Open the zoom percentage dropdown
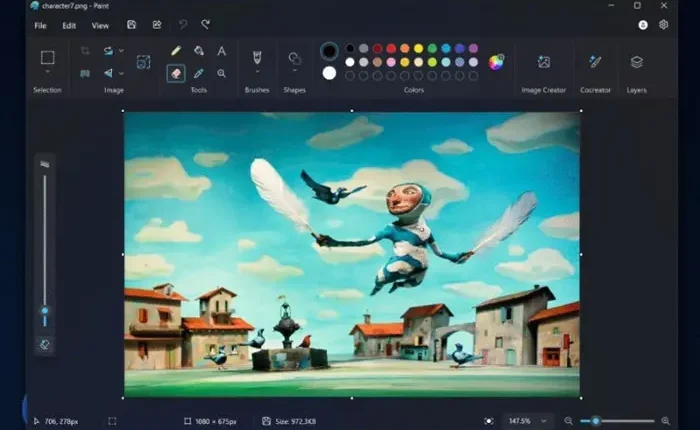Screen dimensions: 700x430 point(544,421)
